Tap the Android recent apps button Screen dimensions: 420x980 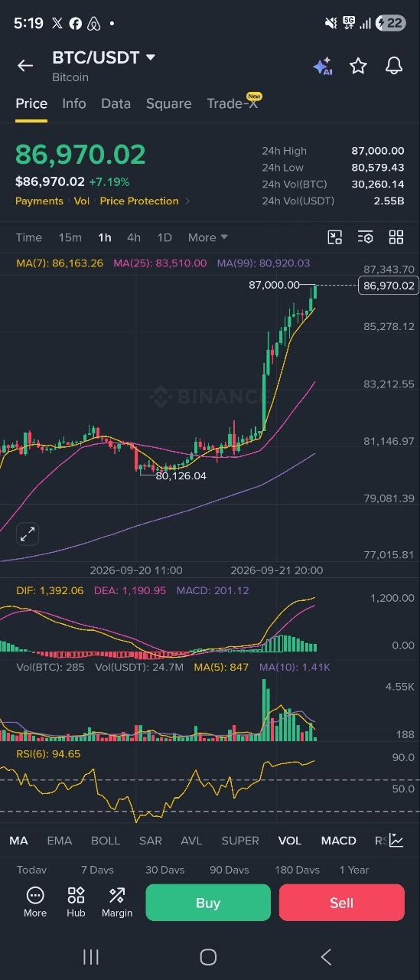[x=91, y=957]
